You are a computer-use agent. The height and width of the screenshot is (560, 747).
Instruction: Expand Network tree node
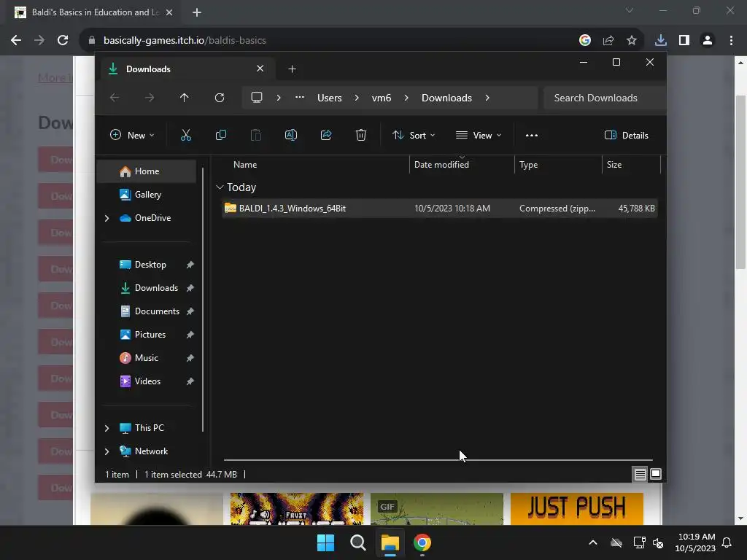tap(107, 451)
